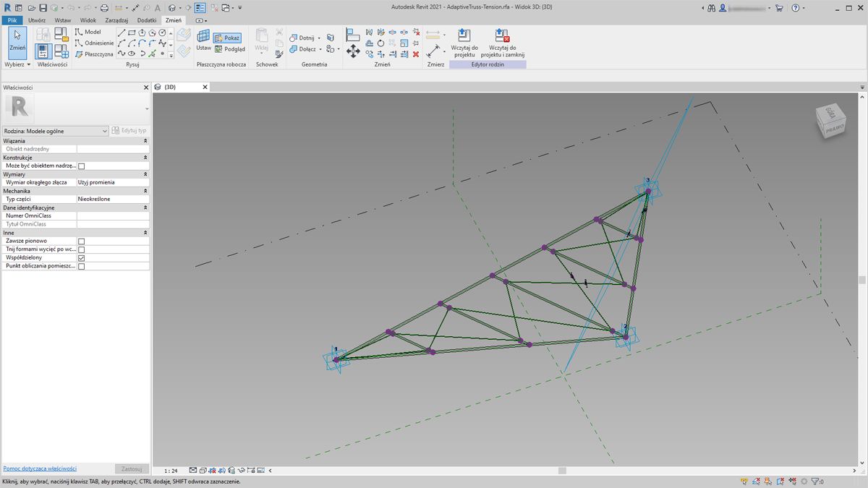
Task: Click the Ustaw work plane icon
Action: coord(204,40)
